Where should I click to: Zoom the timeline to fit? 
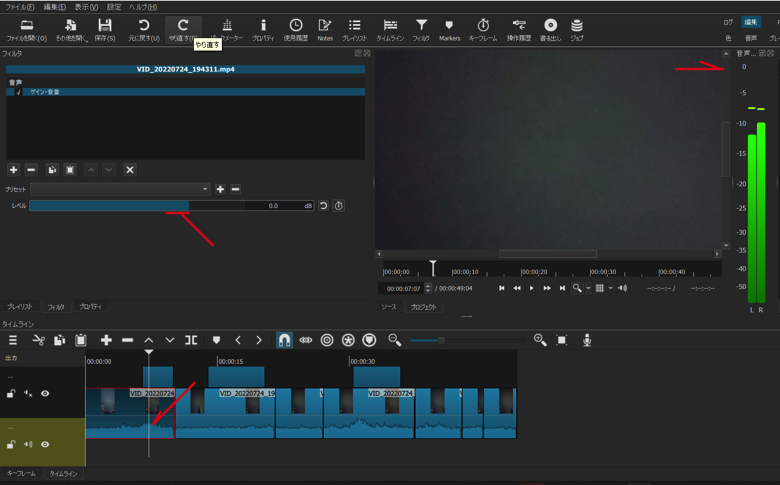click(562, 340)
